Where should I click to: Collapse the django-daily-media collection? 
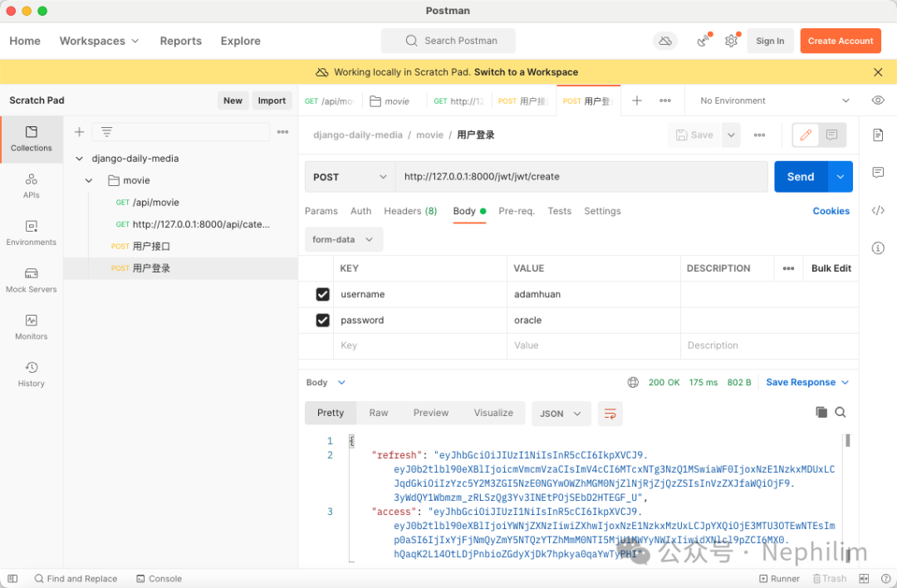[80, 159]
